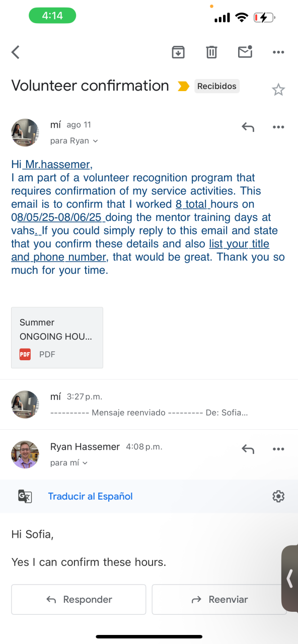This screenshot has width=298, height=644.
Task: Open the side handle arrow on right edge
Action: click(289, 578)
